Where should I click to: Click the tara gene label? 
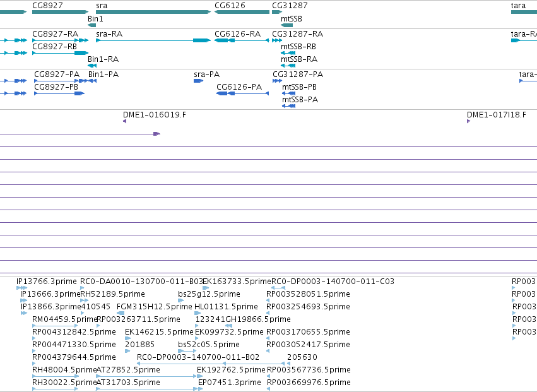(518, 6)
